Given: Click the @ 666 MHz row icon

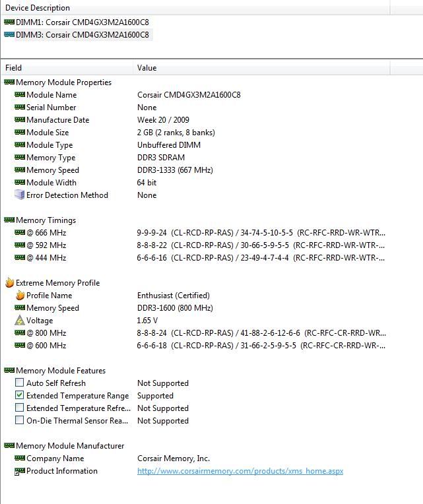Looking at the screenshot, I should (20, 232).
